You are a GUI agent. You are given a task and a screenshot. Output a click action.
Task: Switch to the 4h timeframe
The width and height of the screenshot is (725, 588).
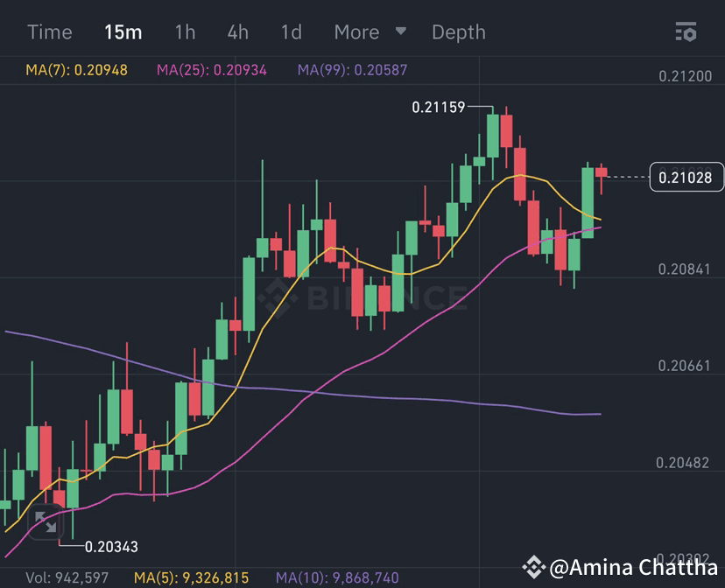click(237, 31)
